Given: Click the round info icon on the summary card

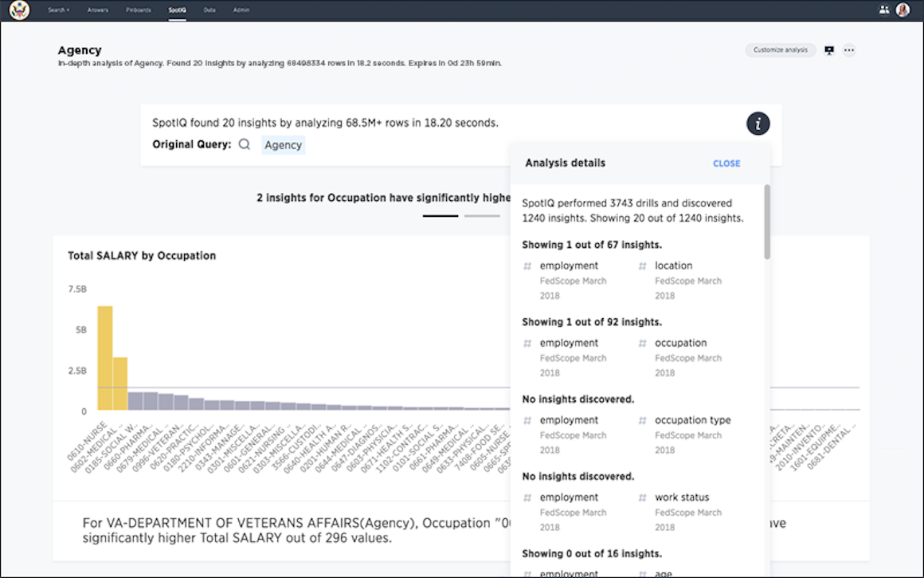Looking at the screenshot, I should pyautogui.click(x=758, y=124).
